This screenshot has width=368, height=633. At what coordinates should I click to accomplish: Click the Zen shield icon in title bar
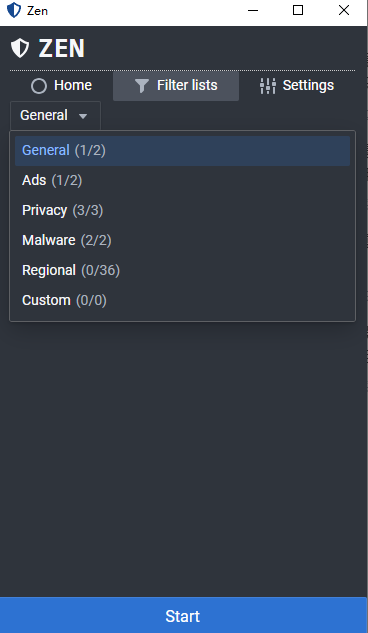[x=14, y=10]
